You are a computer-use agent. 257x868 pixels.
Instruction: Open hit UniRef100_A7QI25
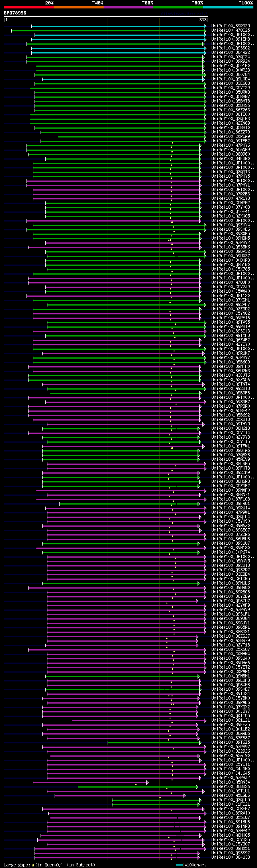230,30
